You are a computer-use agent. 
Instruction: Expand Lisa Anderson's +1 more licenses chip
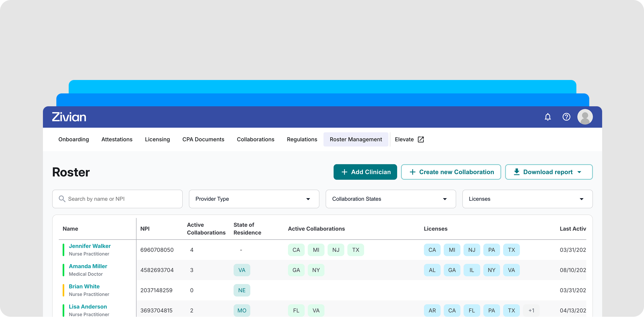tap(531, 310)
